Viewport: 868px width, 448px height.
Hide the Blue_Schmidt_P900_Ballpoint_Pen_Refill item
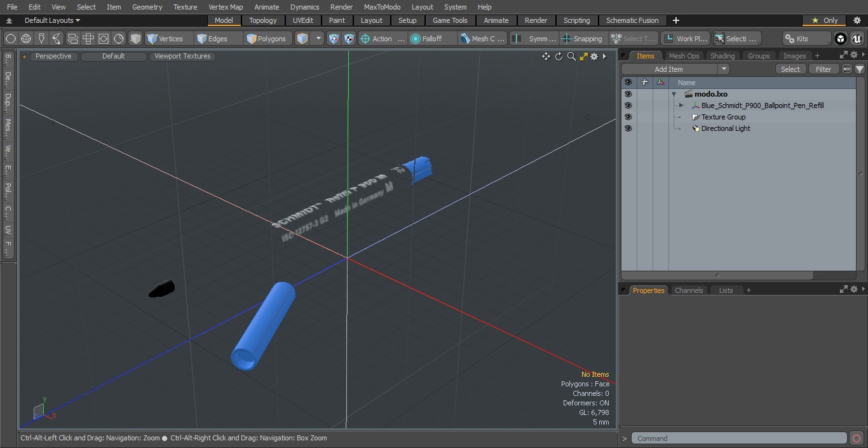(x=628, y=105)
